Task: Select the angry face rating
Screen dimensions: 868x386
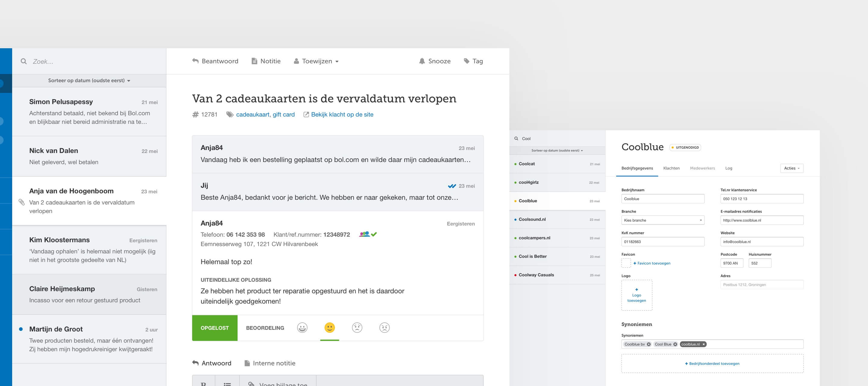Action: click(x=385, y=328)
